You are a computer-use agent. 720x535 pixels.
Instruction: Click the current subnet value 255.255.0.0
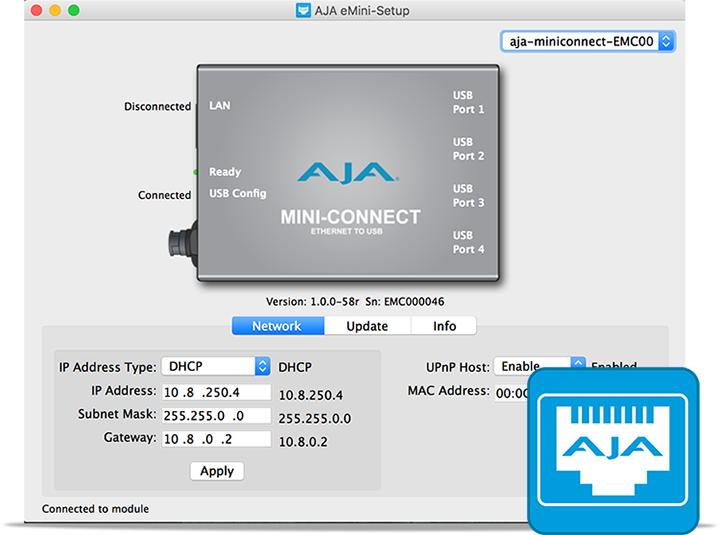(x=315, y=418)
